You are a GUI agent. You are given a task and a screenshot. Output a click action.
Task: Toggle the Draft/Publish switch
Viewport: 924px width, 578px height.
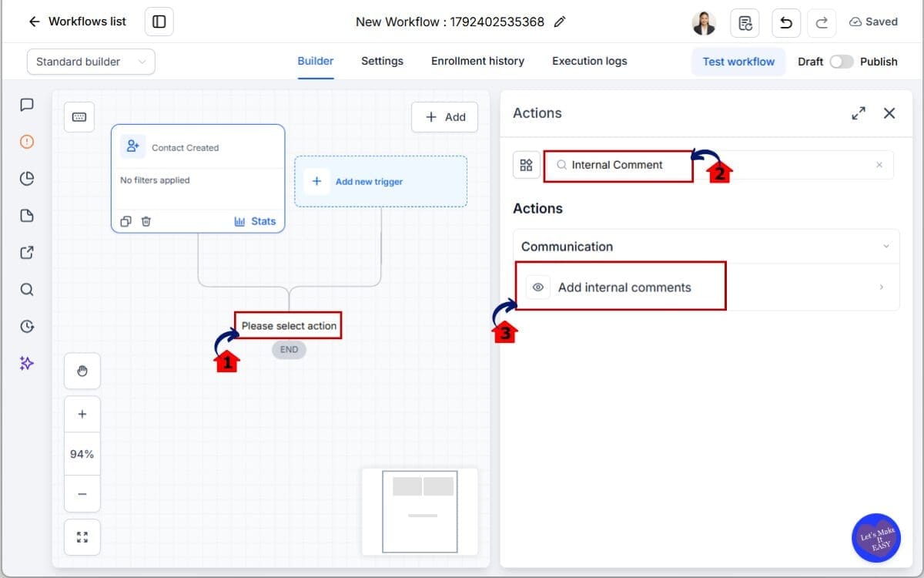pyautogui.click(x=841, y=62)
